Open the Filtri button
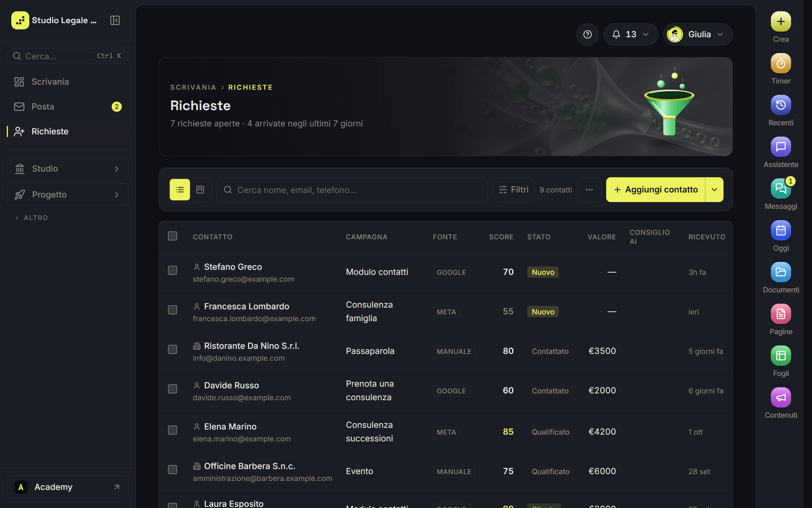812x508 pixels. (514, 190)
